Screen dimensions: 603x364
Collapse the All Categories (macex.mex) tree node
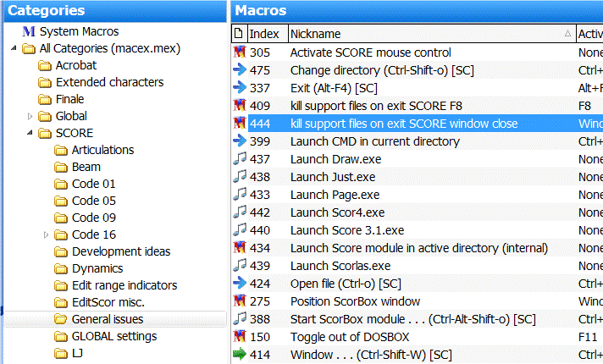14,48
